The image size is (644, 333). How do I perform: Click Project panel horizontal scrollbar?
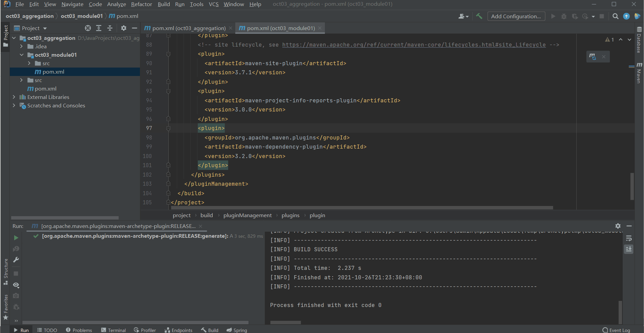[x=65, y=218]
